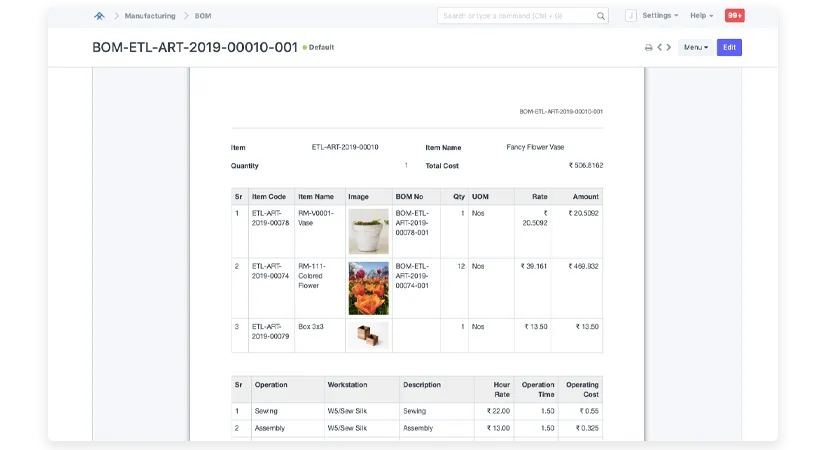Click the Box 3x3 image thumbnail
Viewport: 826px width, 450px height.
click(x=368, y=336)
